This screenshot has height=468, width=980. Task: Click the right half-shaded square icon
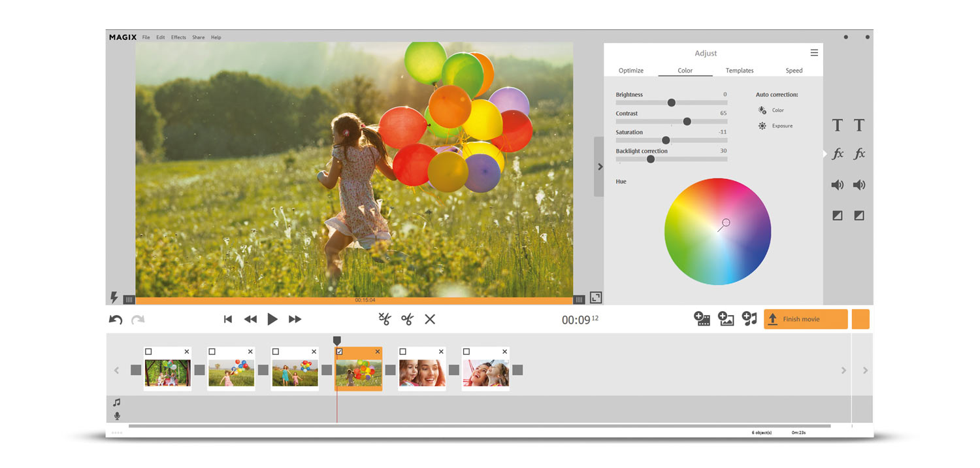[859, 215]
